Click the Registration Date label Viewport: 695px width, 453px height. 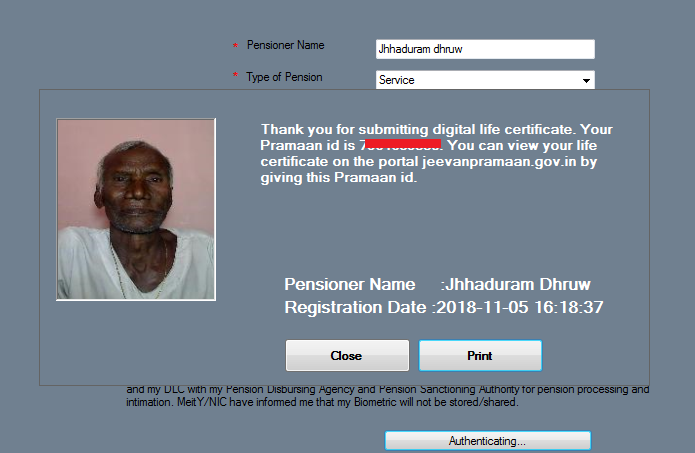[355, 307]
